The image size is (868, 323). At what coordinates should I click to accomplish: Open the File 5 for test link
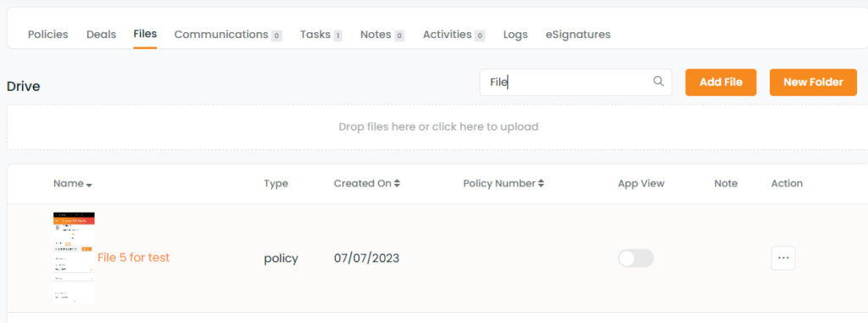coord(133,258)
